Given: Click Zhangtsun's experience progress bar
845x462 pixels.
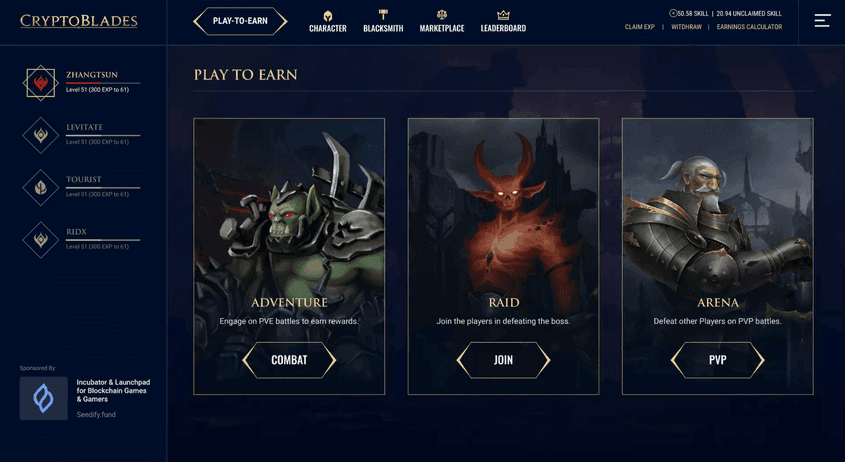Looking at the screenshot, I should pyautogui.click(x=103, y=83).
